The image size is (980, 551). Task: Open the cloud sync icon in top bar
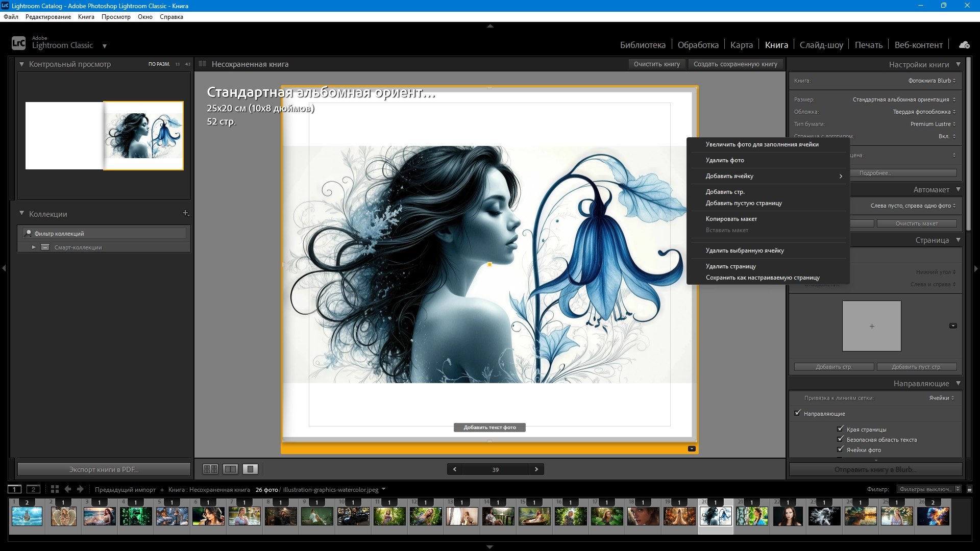[x=964, y=44]
